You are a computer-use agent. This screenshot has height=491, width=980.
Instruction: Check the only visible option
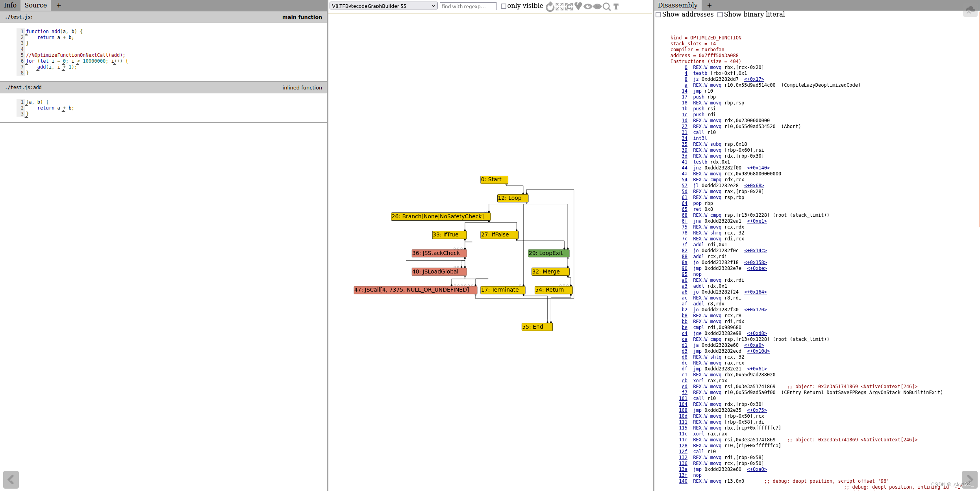(x=504, y=6)
